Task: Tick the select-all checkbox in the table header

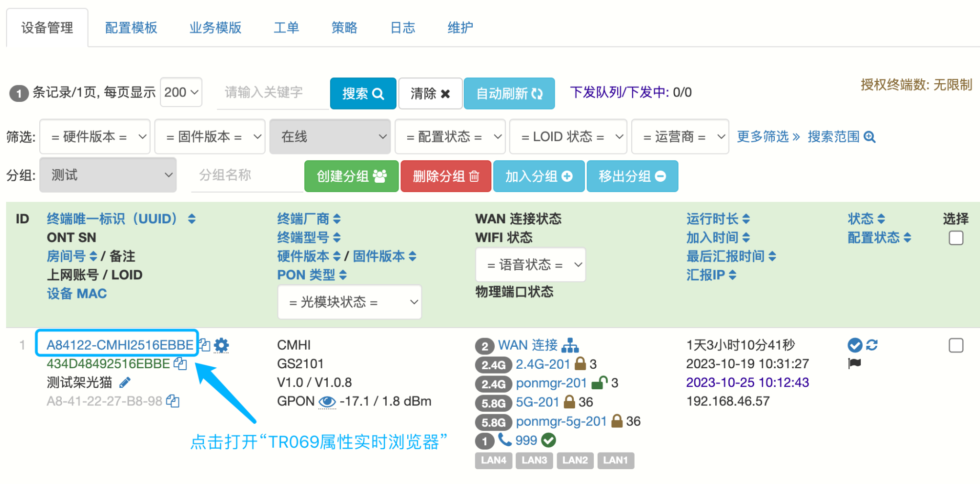Action: tap(956, 238)
